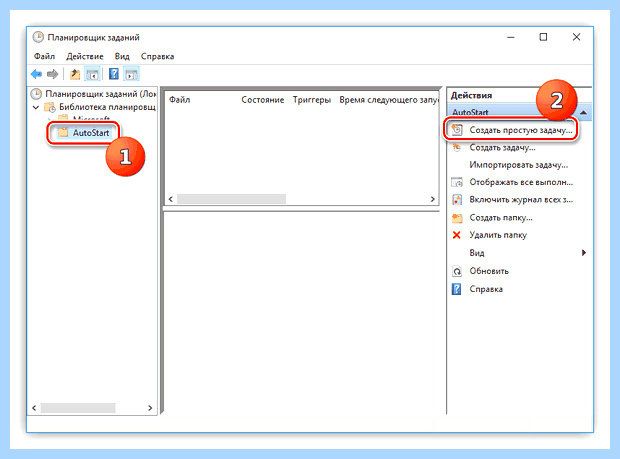Viewport: 620px width, 459px height.
Task: Click tree pane horizontal scrollbar thumb
Action: [x=78, y=408]
